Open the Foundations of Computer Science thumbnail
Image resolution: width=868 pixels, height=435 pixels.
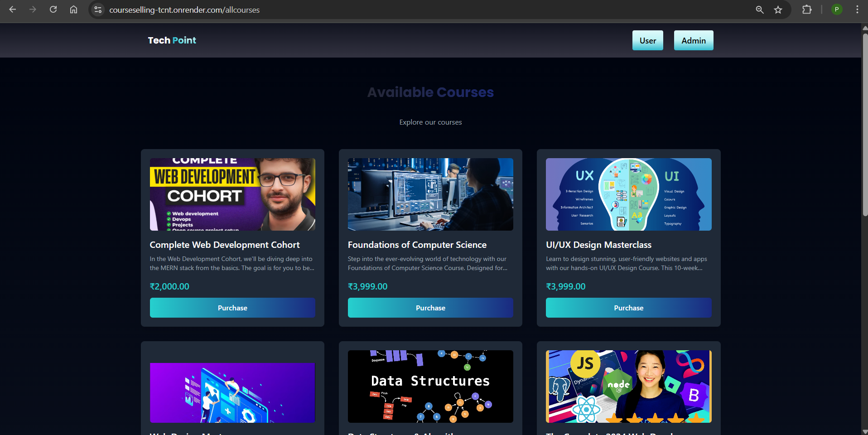click(x=430, y=194)
